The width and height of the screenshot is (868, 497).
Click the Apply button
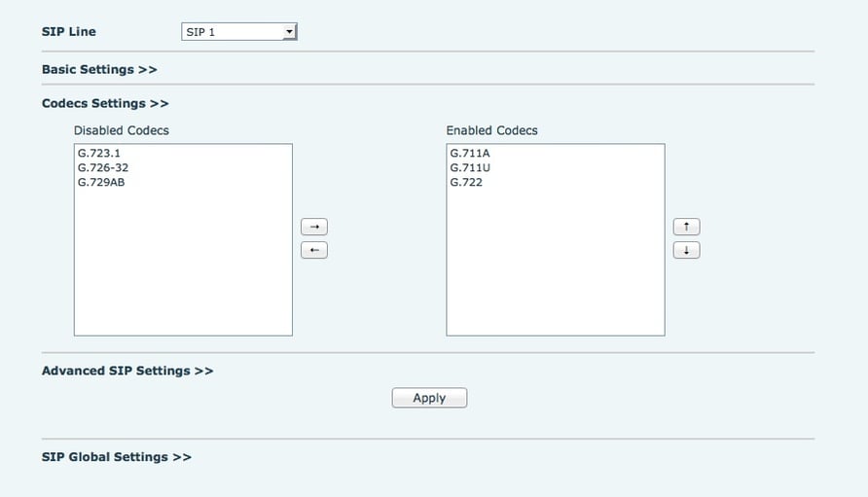tap(429, 398)
